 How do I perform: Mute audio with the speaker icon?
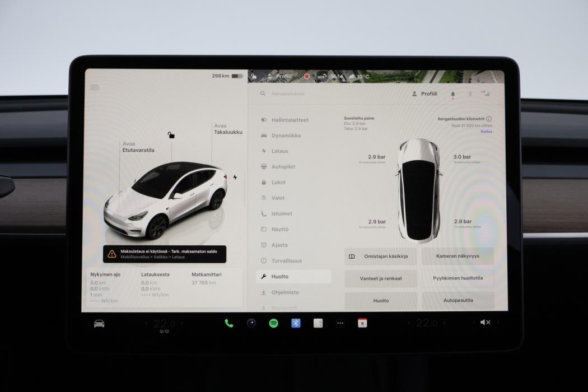click(x=485, y=323)
